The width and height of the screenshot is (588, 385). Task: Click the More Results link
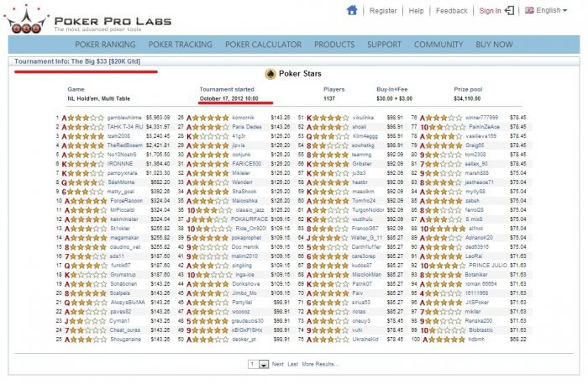tap(320, 364)
